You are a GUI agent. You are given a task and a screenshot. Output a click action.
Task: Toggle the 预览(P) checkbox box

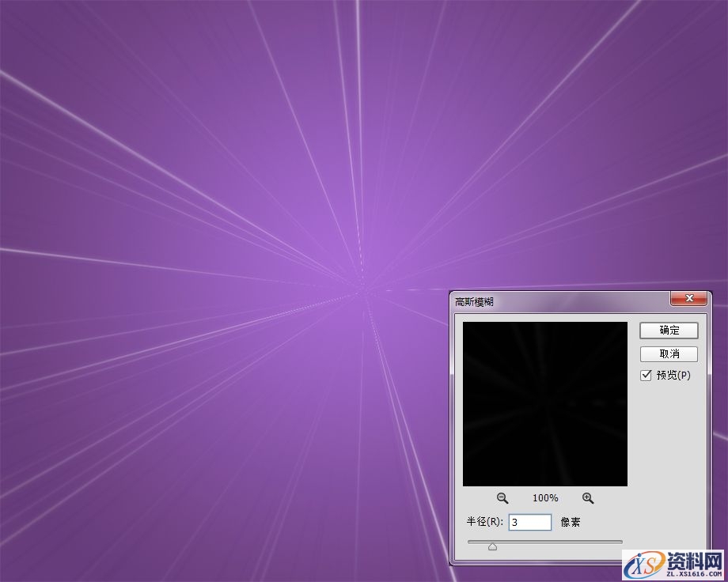[x=646, y=375]
